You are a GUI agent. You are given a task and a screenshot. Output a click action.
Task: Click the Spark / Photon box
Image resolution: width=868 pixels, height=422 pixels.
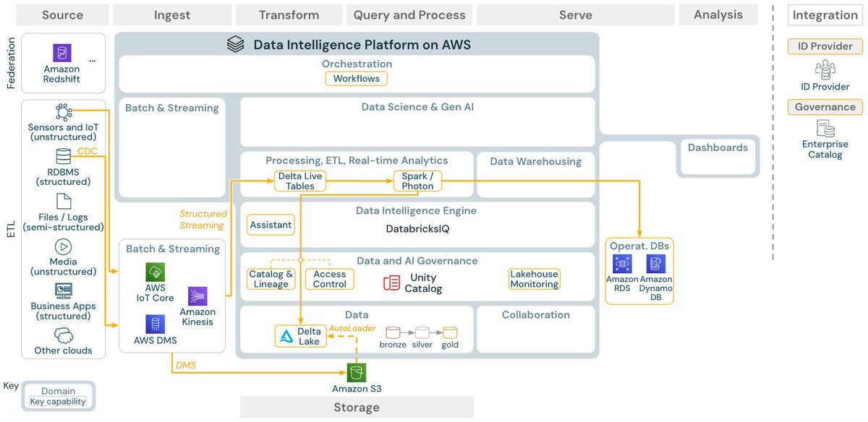click(417, 181)
